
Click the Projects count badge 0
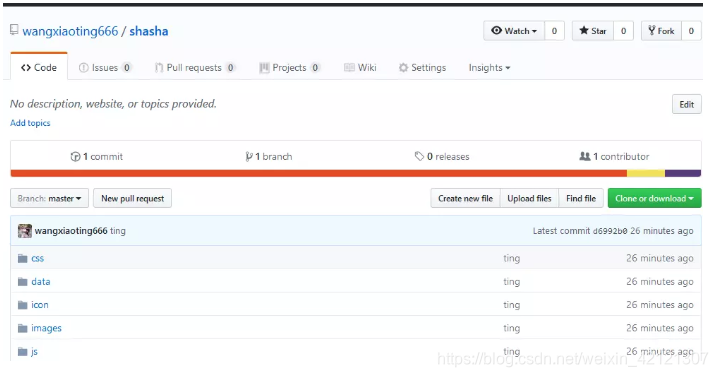point(315,67)
